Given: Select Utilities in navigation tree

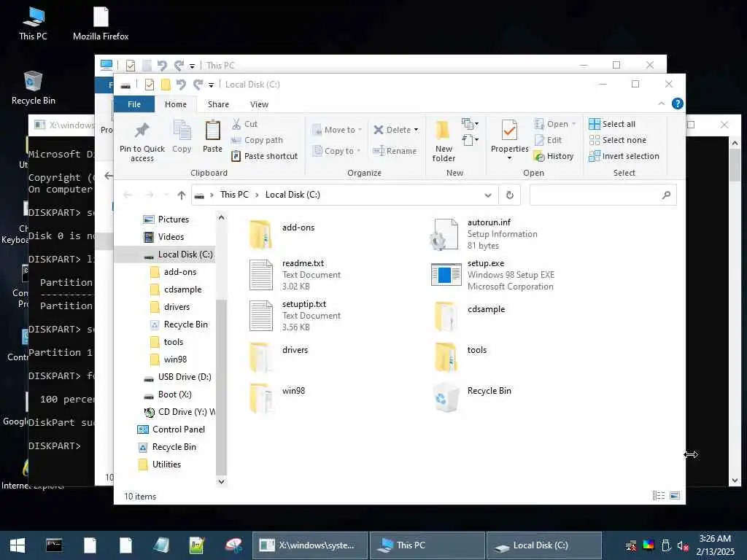Looking at the screenshot, I should pos(160,464).
